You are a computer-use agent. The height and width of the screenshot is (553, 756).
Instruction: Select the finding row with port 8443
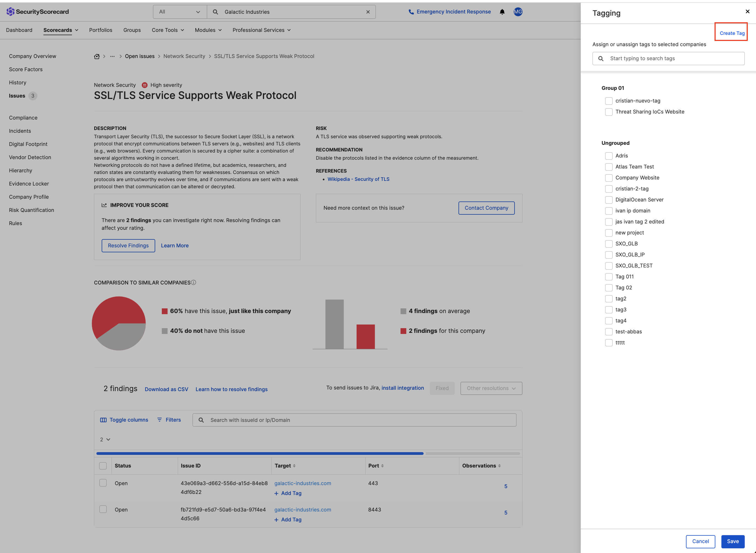(x=103, y=510)
